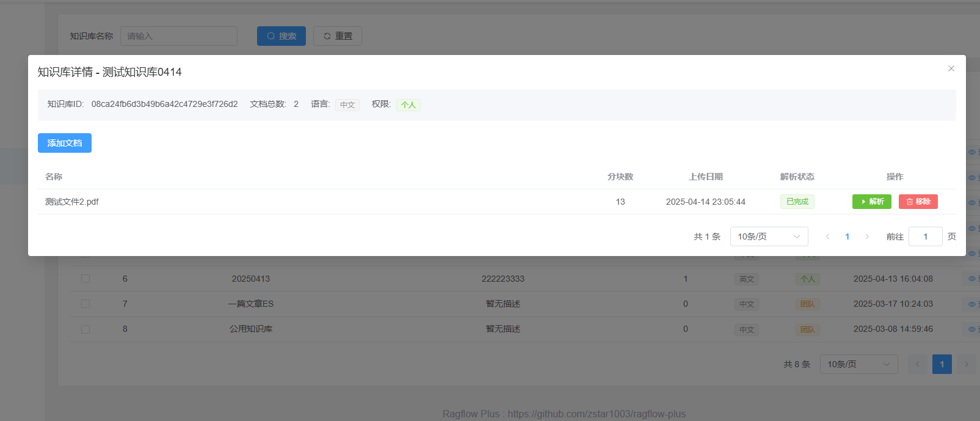The height and width of the screenshot is (421, 980).
Task: Check the checkbox for row 一篇文章ES
Action: click(85, 304)
